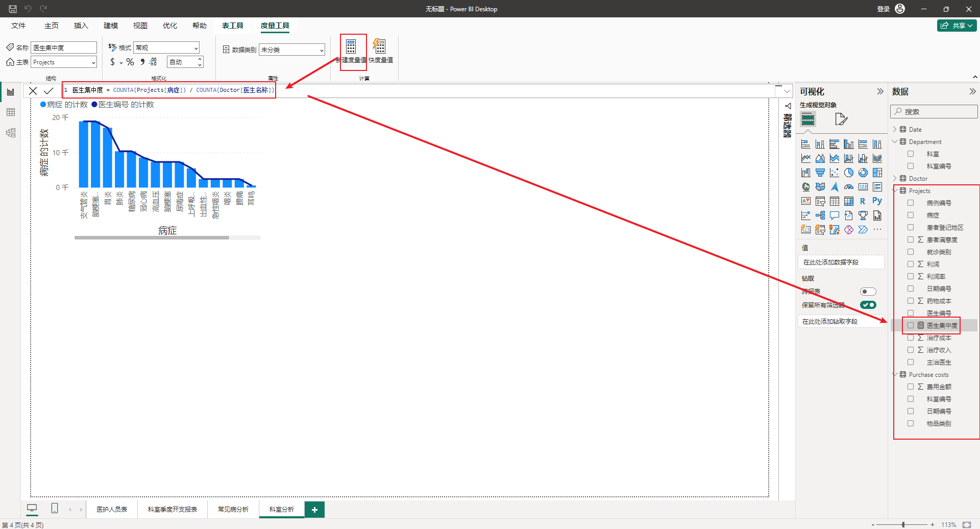
Task: Open the 主表 Projects dropdown
Action: click(64, 62)
